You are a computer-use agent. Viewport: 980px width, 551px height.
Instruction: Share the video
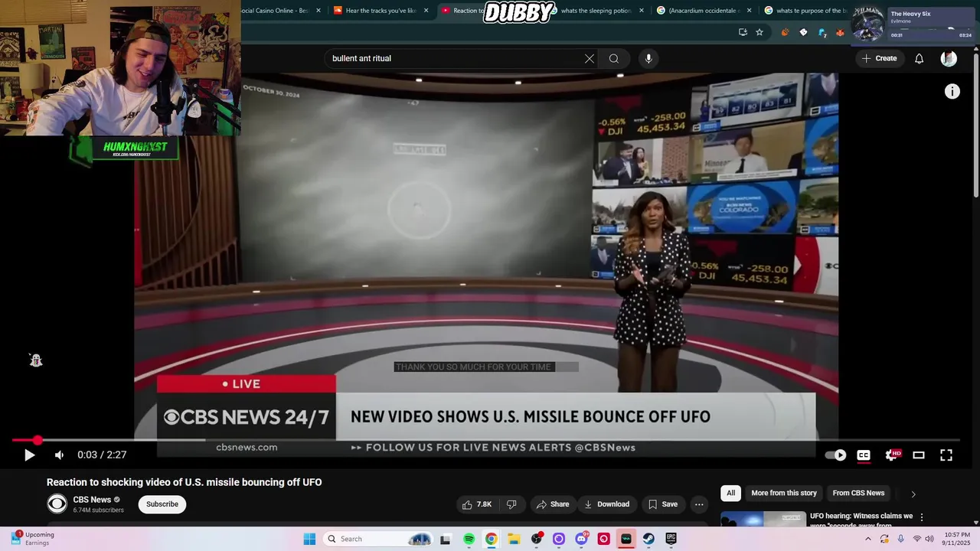point(553,504)
